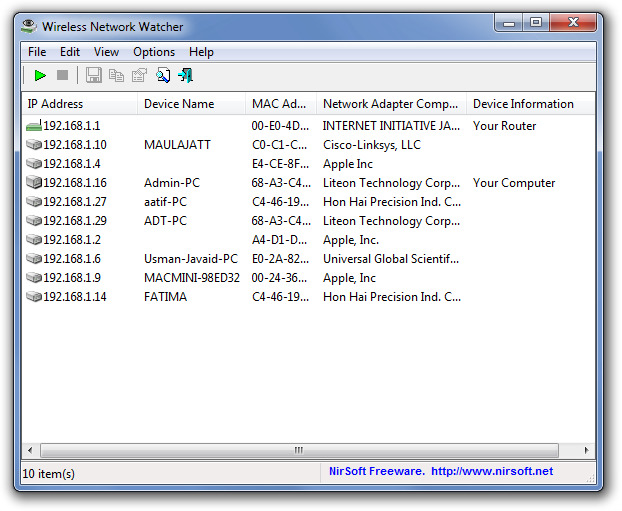Select the ADT-PC device name
The image size is (622, 511).
click(x=165, y=221)
